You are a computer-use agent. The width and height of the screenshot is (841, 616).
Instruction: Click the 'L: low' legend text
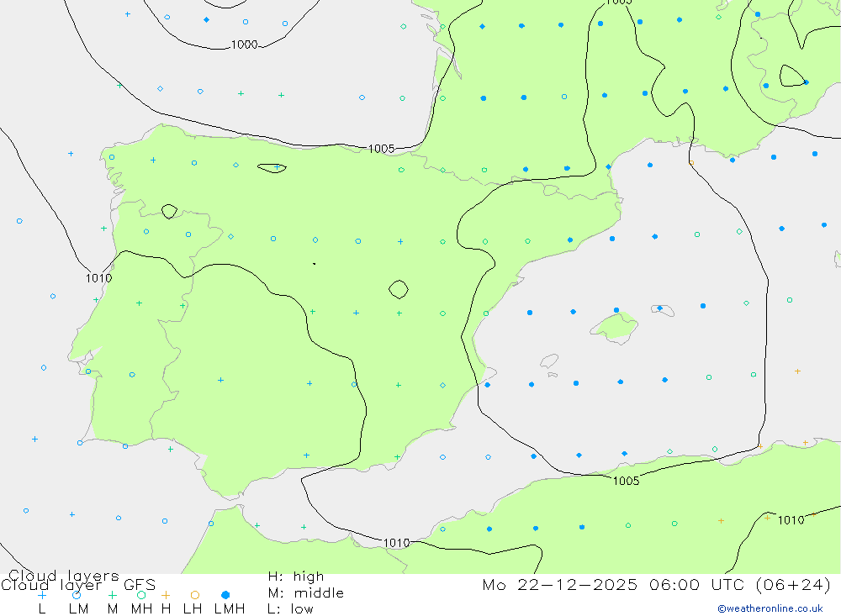click(290, 609)
